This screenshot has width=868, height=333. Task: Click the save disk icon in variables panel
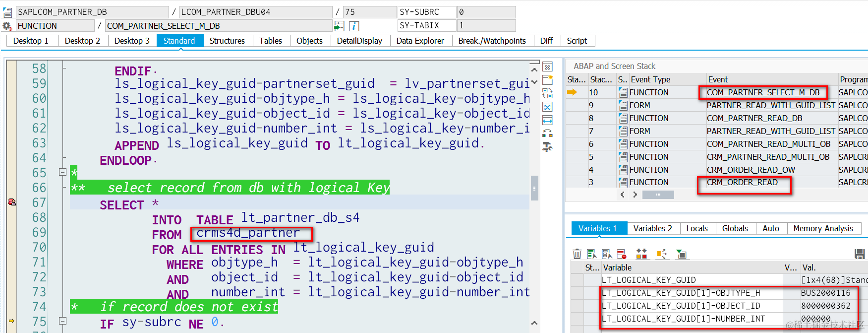860,254
